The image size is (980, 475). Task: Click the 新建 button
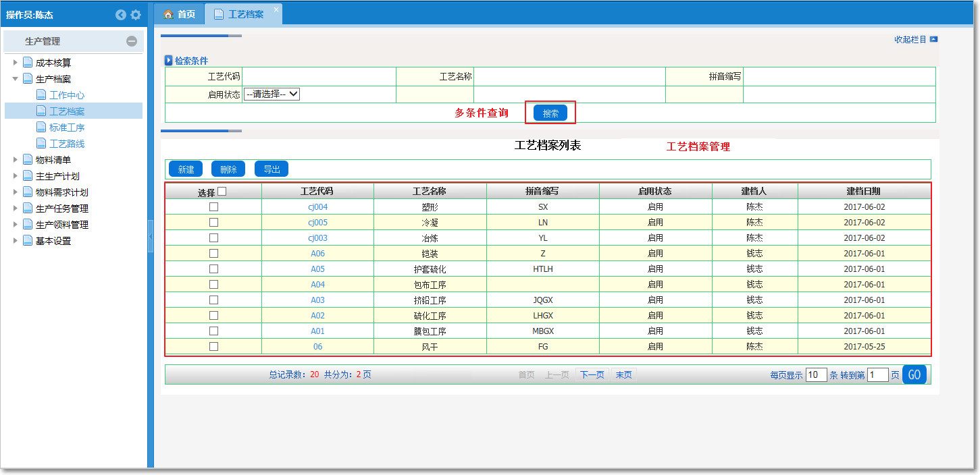tap(186, 169)
